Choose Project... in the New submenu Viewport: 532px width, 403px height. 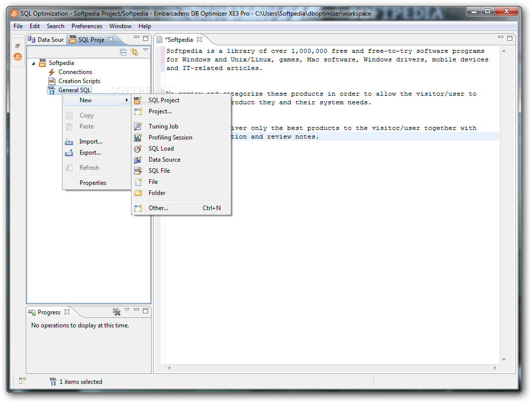(x=181, y=111)
